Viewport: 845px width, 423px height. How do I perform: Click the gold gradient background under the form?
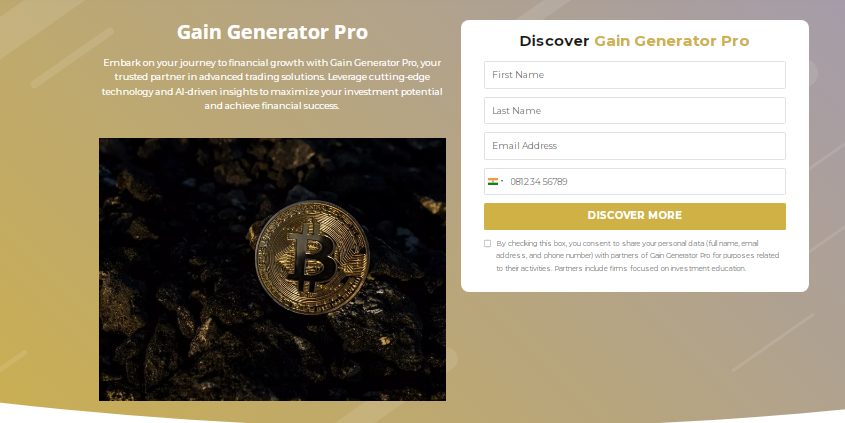click(634, 345)
